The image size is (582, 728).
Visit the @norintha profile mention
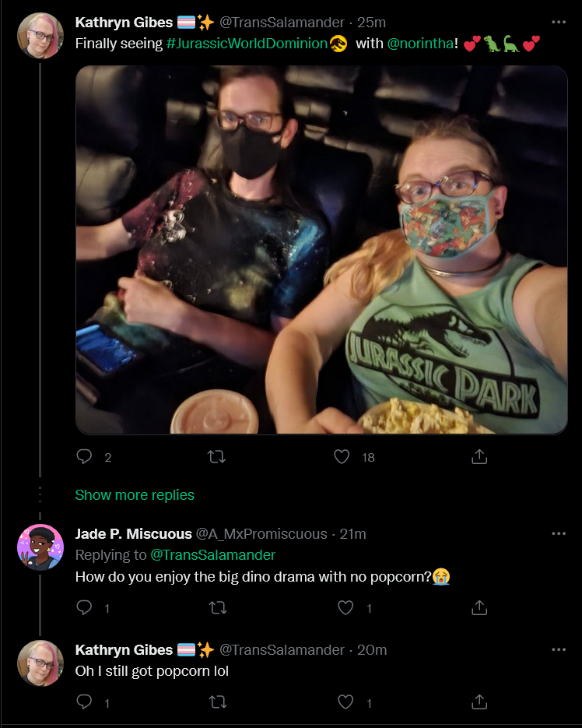click(x=420, y=44)
